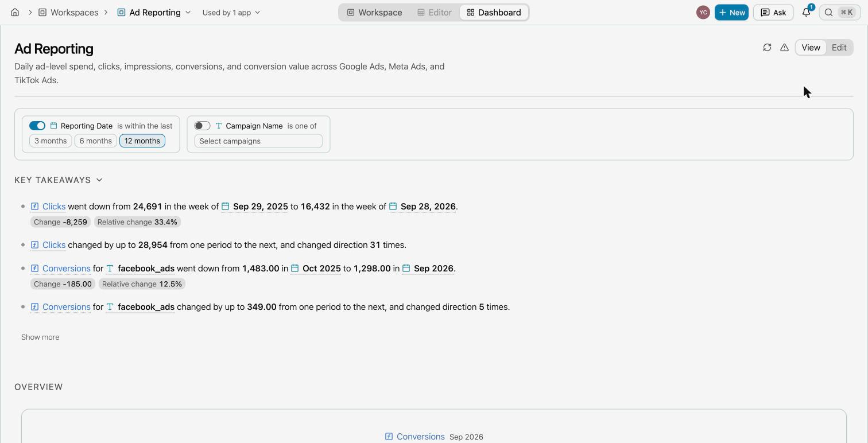Viewport: 868px width, 443px height.
Task: Expand takeaways with Show more
Action: (x=40, y=337)
